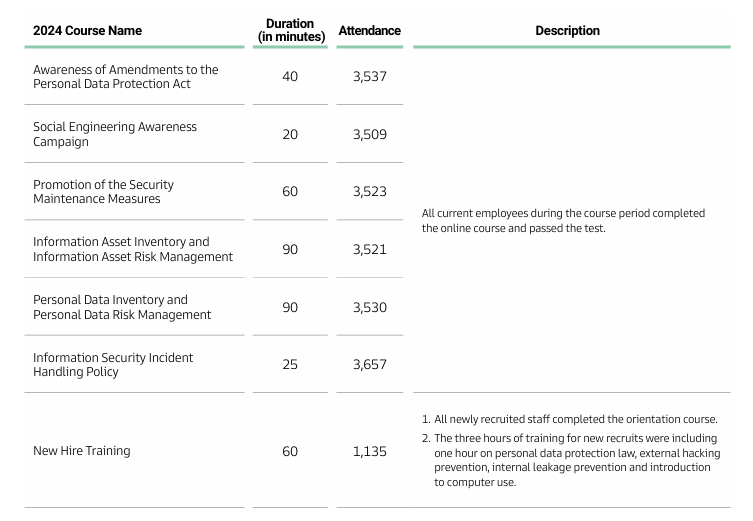Click the online course completion description text
The height and width of the screenshot is (521, 753).
click(563, 221)
